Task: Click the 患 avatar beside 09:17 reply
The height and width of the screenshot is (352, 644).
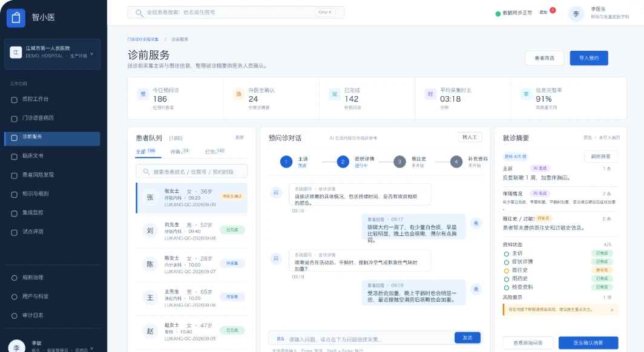Action: pyautogui.click(x=476, y=223)
